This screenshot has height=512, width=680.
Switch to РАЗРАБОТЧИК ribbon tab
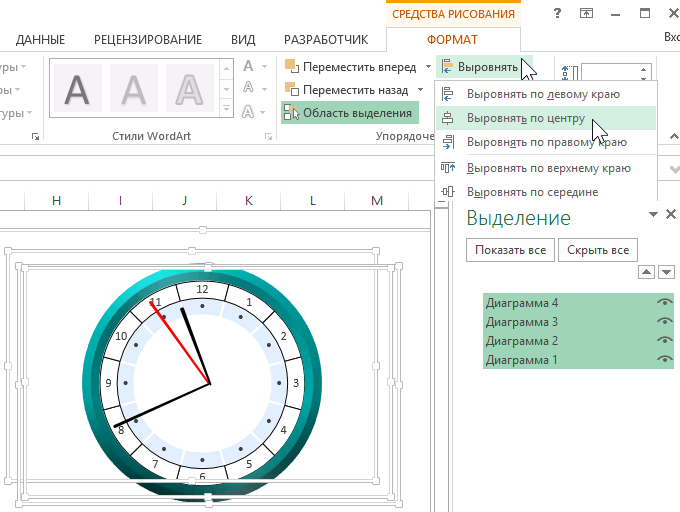[x=326, y=40]
